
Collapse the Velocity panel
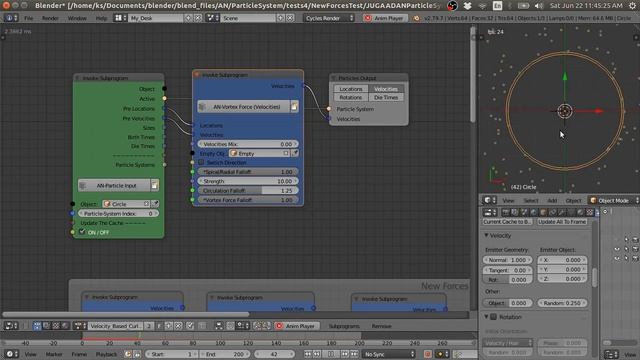486,236
